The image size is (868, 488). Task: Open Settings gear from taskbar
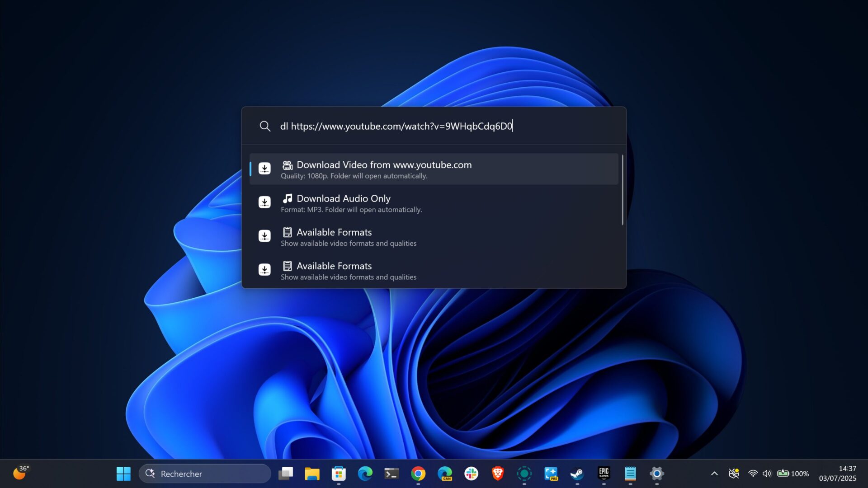pyautogui.click(x=657, y=474)
